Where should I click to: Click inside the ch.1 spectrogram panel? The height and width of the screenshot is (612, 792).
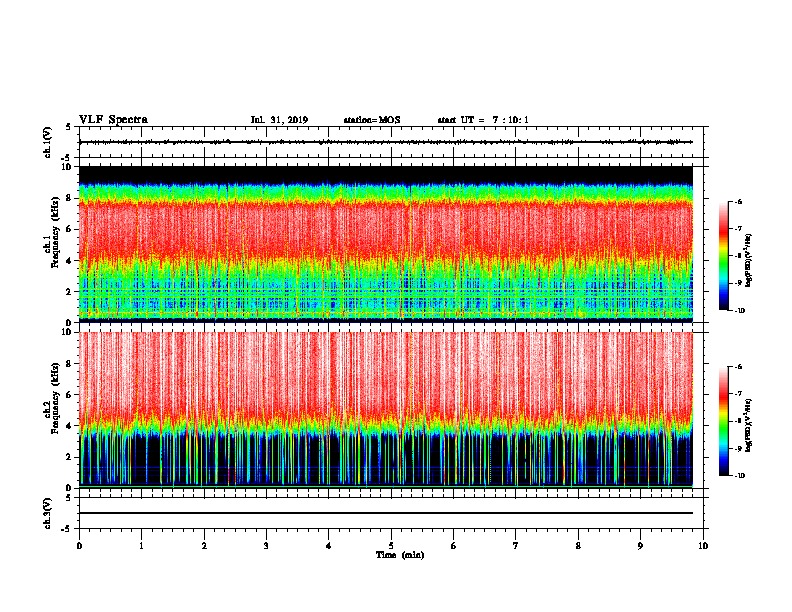pyautogui.click(x=386, y=244)
